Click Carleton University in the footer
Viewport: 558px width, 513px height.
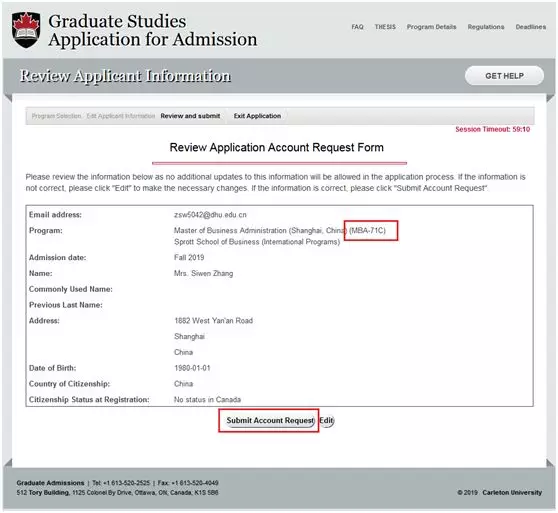512,493
